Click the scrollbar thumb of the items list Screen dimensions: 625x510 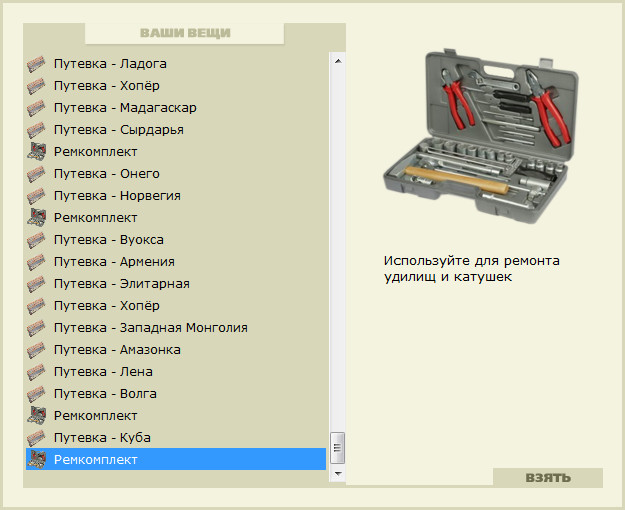[x=338, y=448]
